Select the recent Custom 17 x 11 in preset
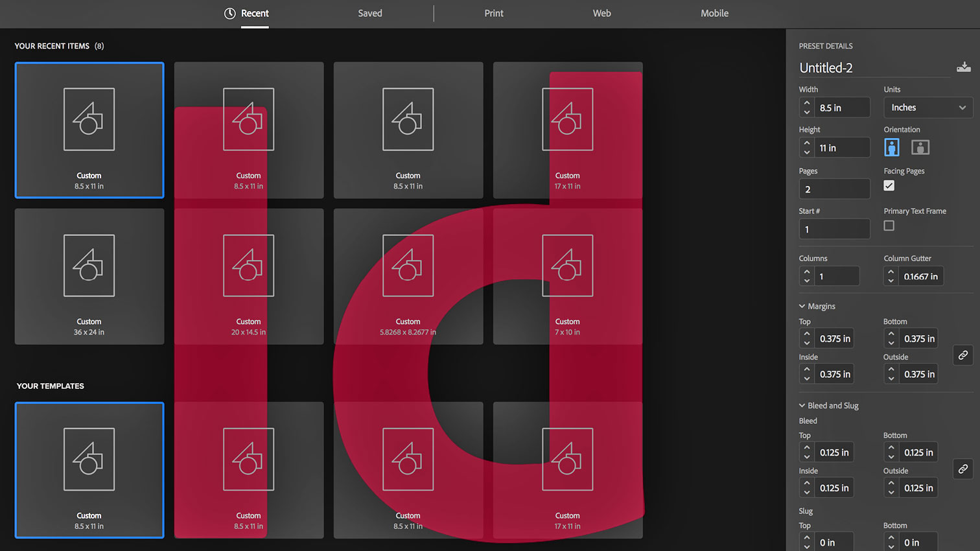 [568, 130]
